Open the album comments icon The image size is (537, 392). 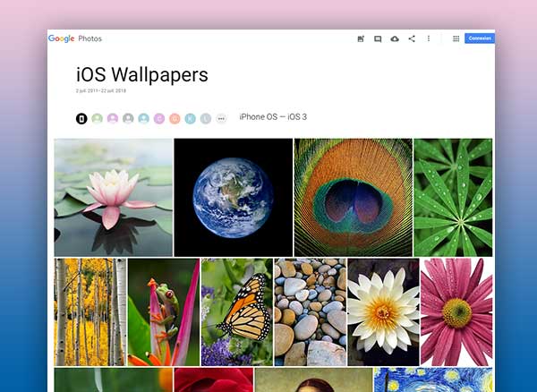click(x=378, y=38)
